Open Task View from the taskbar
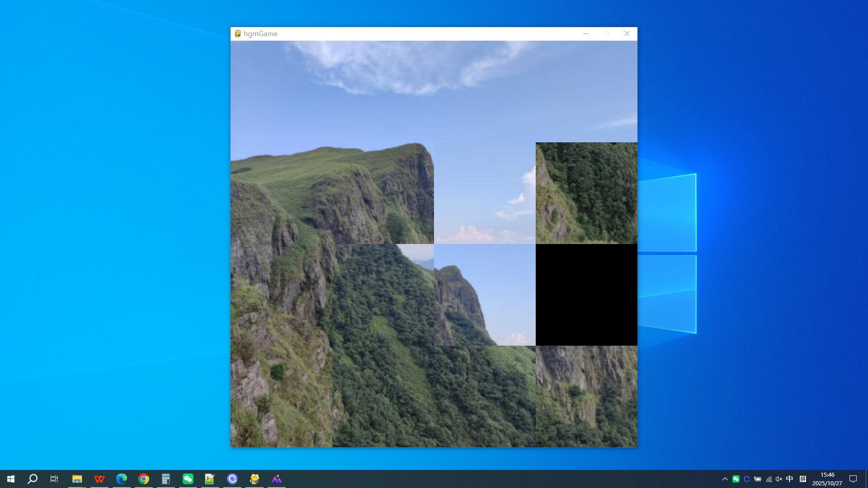The width and height of the screenshot is (868, 488). pyautogui.click(x=54, y=479)
